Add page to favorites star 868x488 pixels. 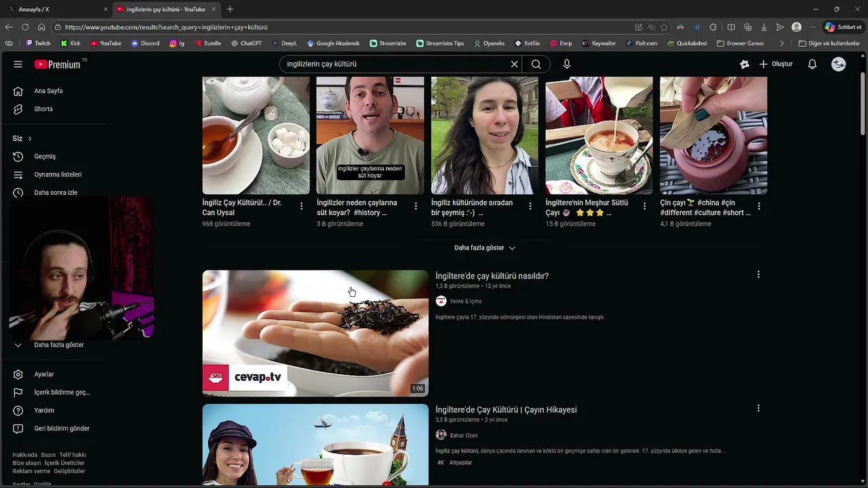tap(664, 27)
